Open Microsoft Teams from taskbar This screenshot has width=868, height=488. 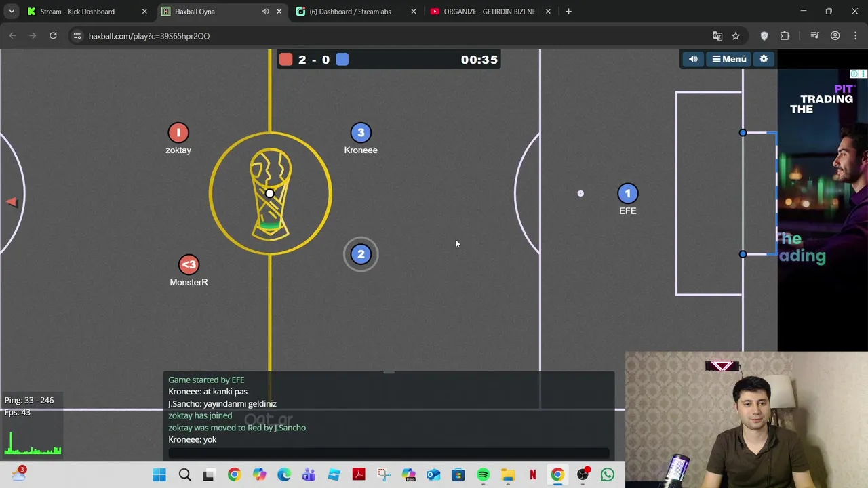coord(309,475)
